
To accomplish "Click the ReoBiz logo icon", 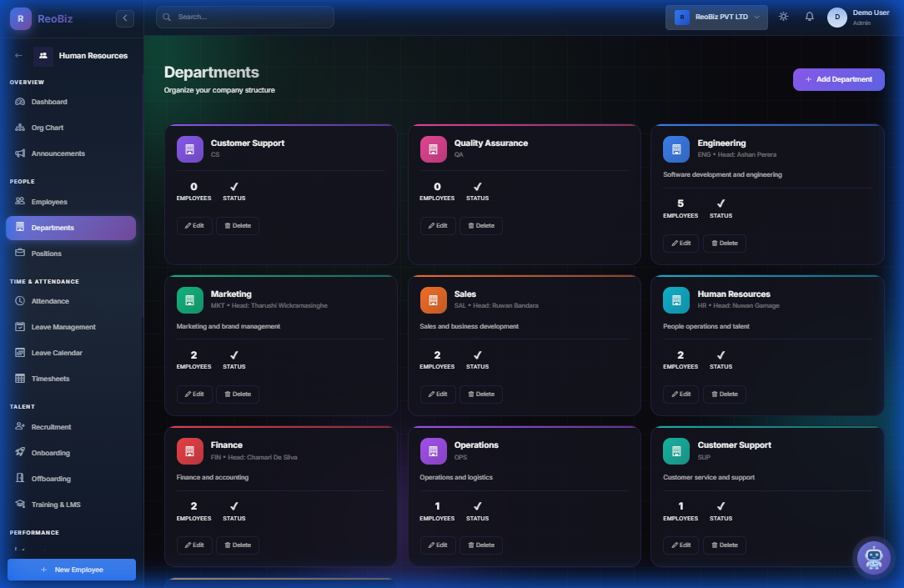I will [x=21, y=18].
